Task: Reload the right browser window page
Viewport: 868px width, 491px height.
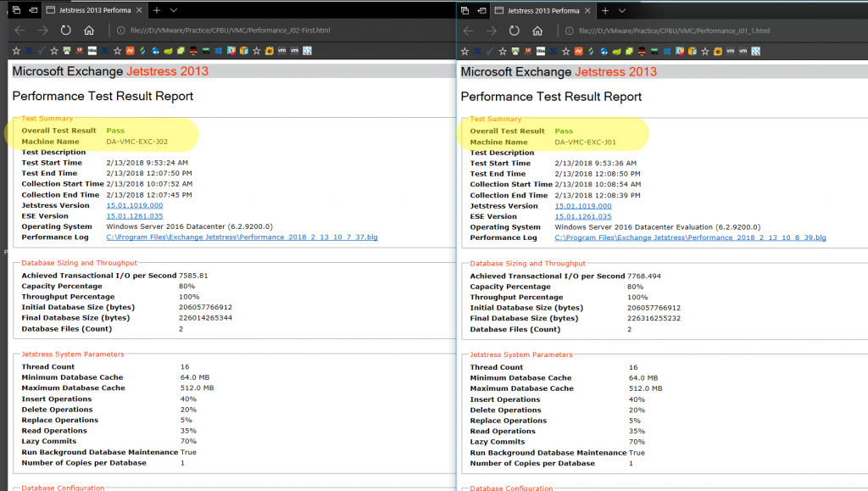Action: (x=515, y=31)
